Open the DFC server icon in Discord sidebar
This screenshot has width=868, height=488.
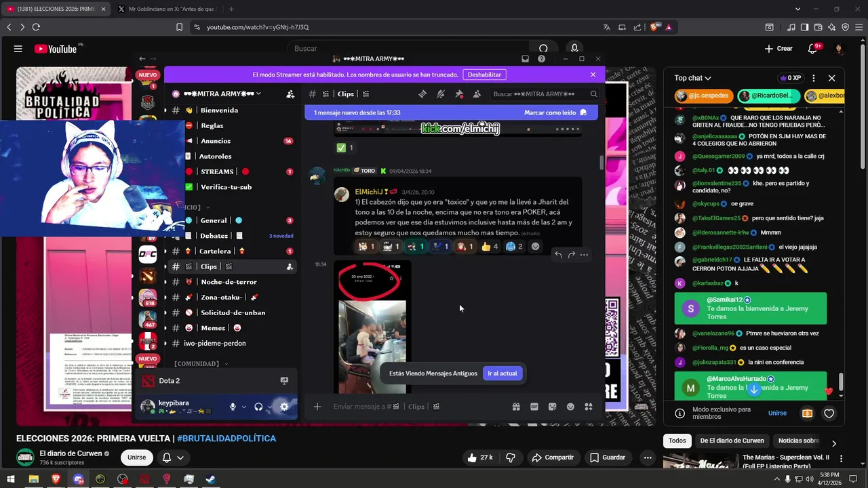pyautogui.click(x=148, y=254)
